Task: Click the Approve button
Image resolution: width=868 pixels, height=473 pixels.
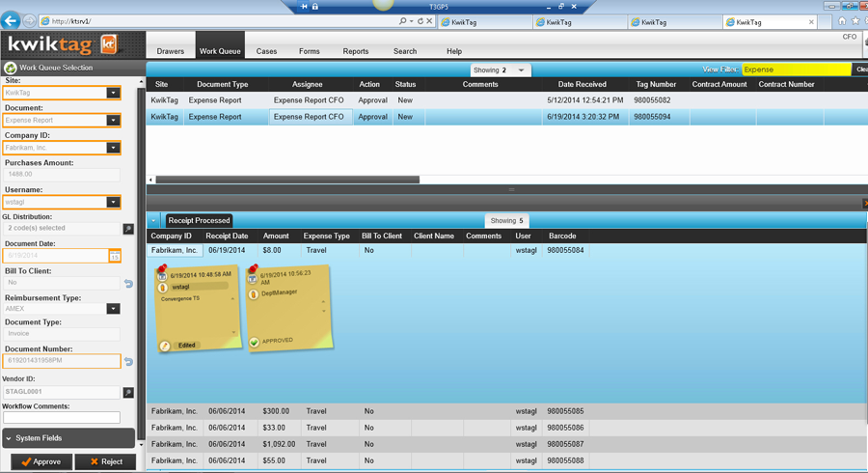Action: coord(41,462)
